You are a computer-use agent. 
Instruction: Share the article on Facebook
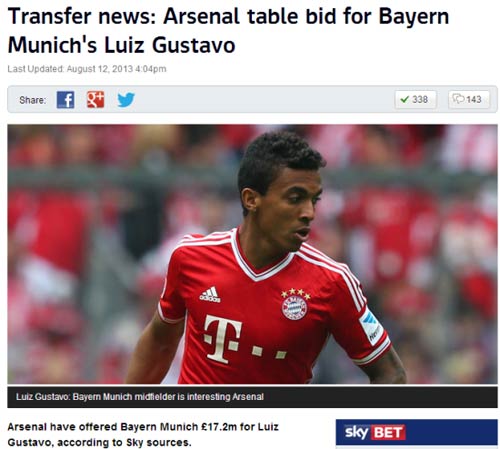(65, 99)
